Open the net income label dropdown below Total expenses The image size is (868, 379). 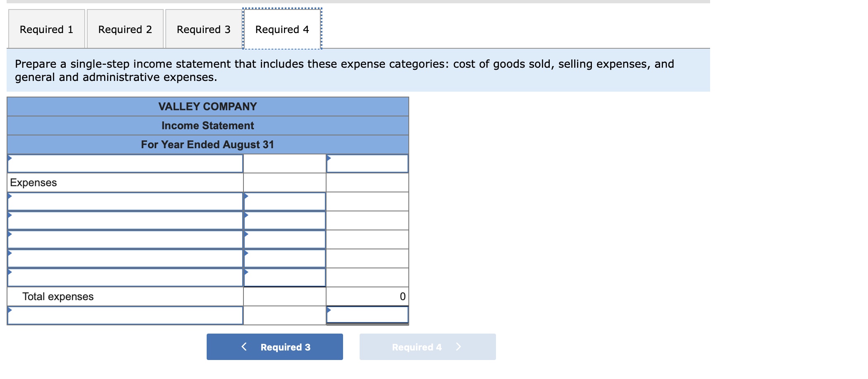(124, 315)
